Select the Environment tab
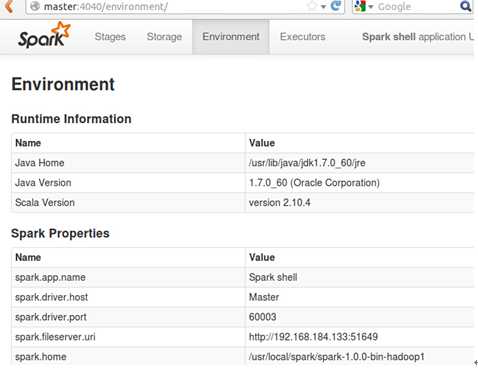Viewport: 478px width, 387px height. (231, 37)
